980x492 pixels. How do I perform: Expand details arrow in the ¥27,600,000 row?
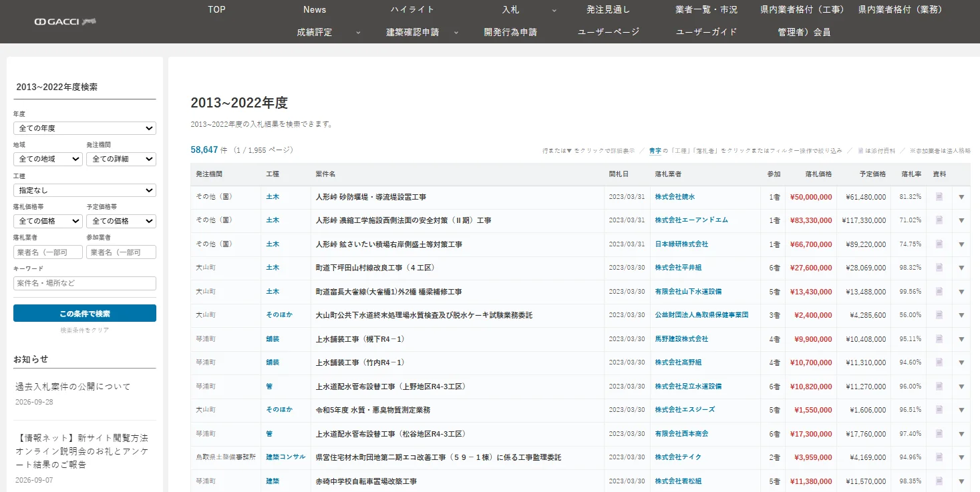point(961,268)
